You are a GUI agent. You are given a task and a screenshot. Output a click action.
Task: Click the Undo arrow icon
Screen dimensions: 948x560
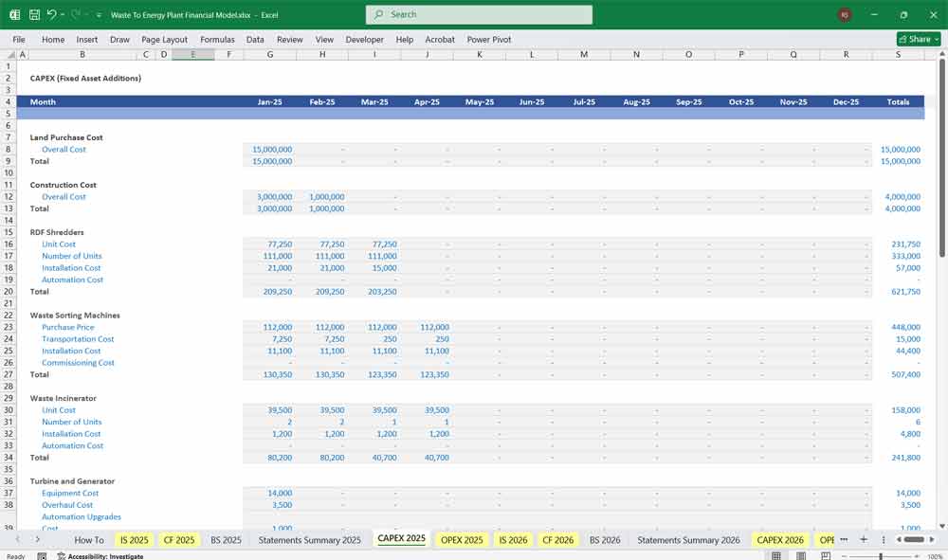(x=51, y=15)
